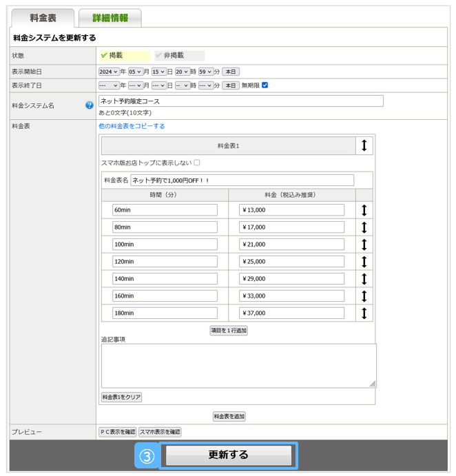Open the start date minute dropdown showing 59

[x=205, y=72]
